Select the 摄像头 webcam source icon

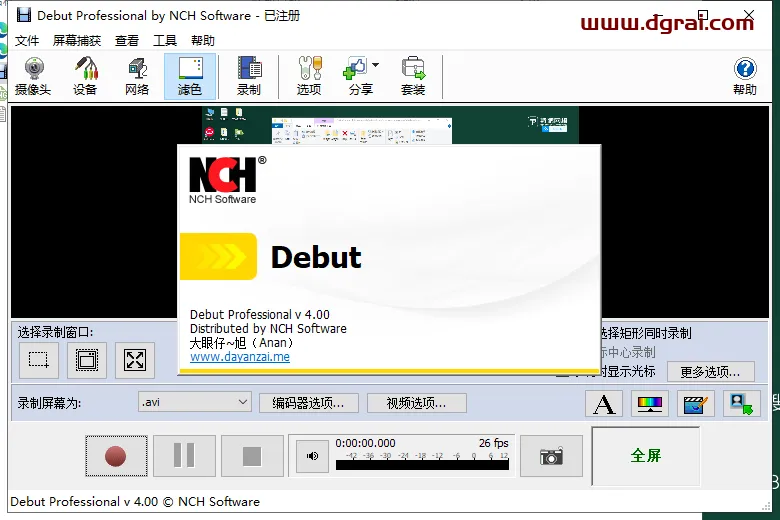pyautogui.click(x=33, y=76)
